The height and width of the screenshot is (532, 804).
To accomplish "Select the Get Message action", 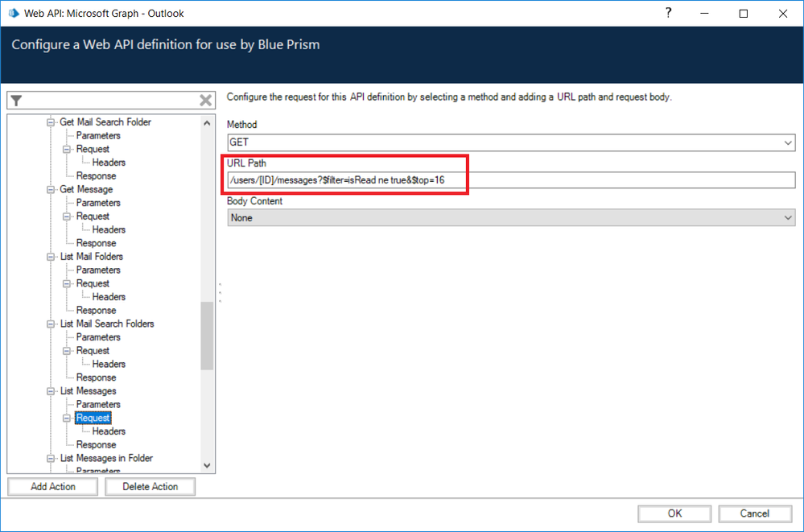I will click(86, 189).
